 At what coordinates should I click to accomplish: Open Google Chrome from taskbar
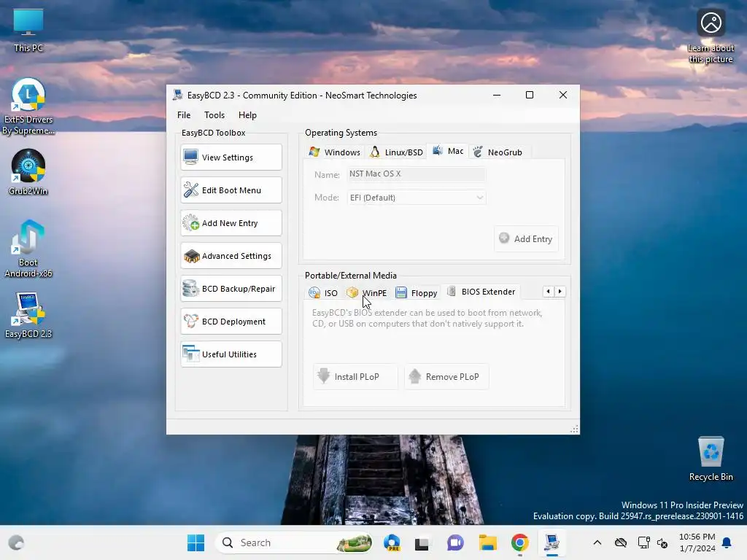click(519, 542)
